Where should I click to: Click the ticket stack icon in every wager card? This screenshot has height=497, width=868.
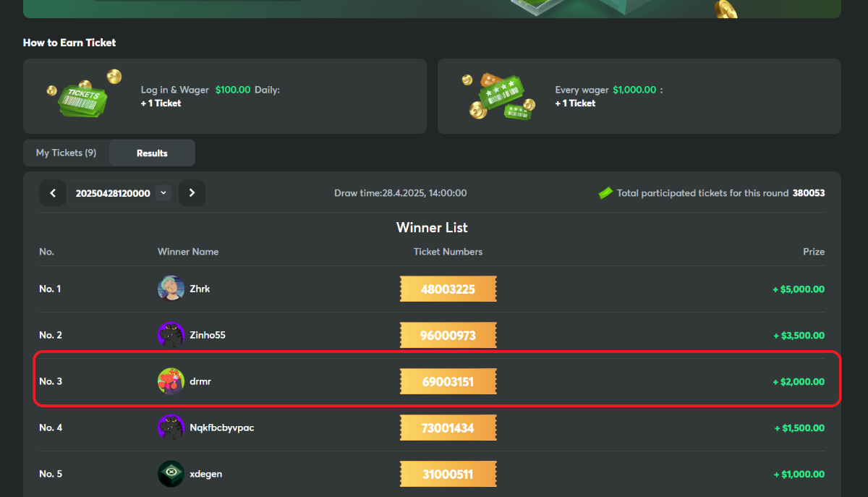pos(498,97)
